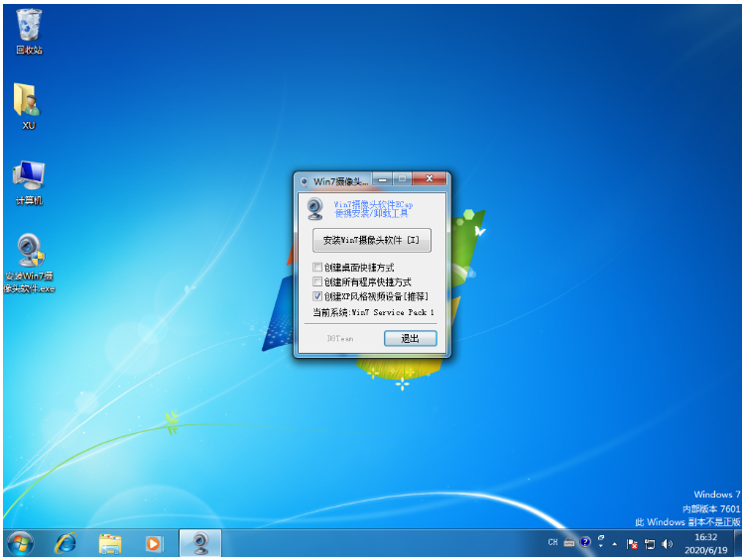Click 安装Win7摄像头软件 [I] install button
The height and width of the screenshot is (560, 742).
click(x=371, y=241)
